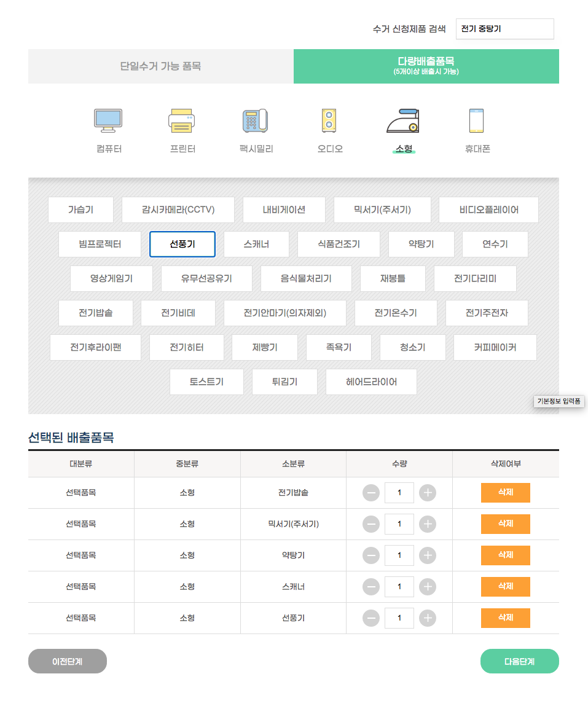Screen dimensions: 588x706
Task: Click quantity field for 약탕기 row
Action: 399,555
